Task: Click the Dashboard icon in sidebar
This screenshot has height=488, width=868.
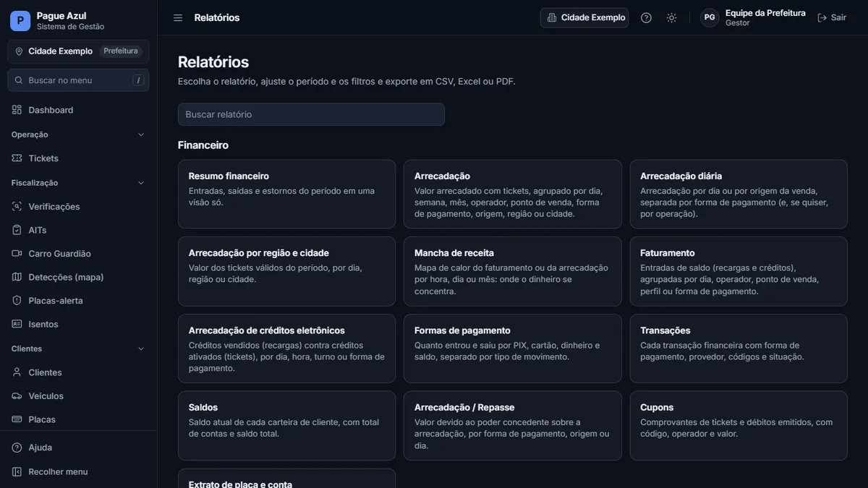Action: point(17,110)
